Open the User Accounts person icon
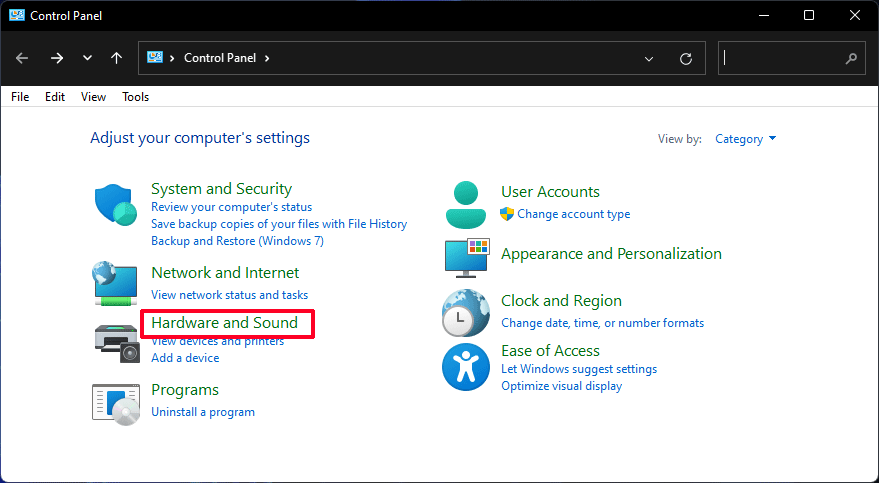 click(466, 205)
